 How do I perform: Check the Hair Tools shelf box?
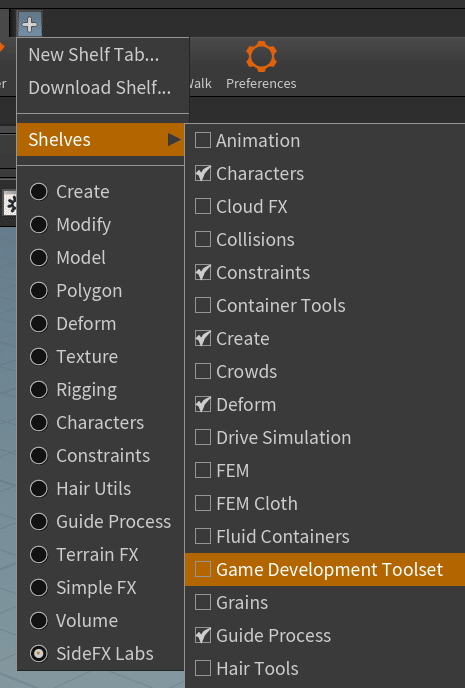203,668
